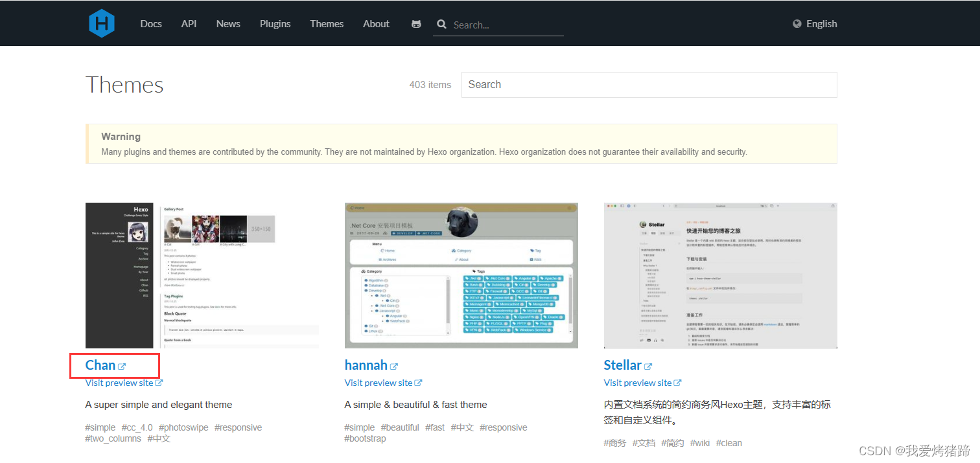Open the Docs menu item
Image resolution: width=980 pixels, height=463 pixels.
[151, 24]
